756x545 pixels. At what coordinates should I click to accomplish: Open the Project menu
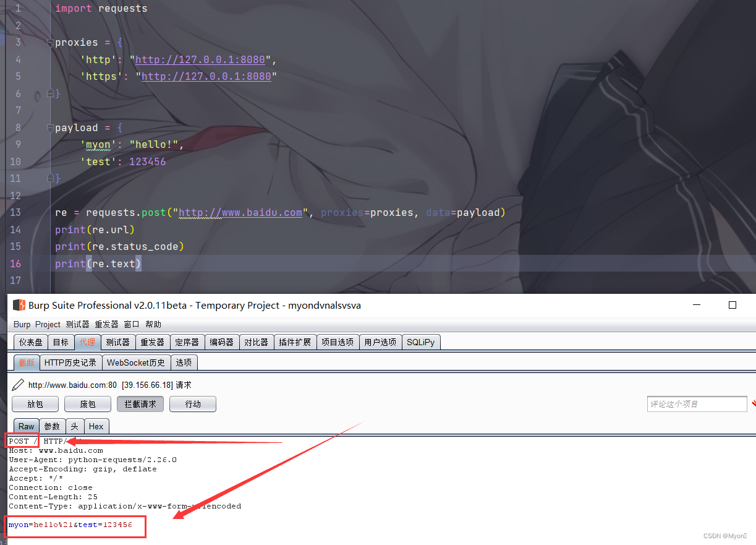48,324
